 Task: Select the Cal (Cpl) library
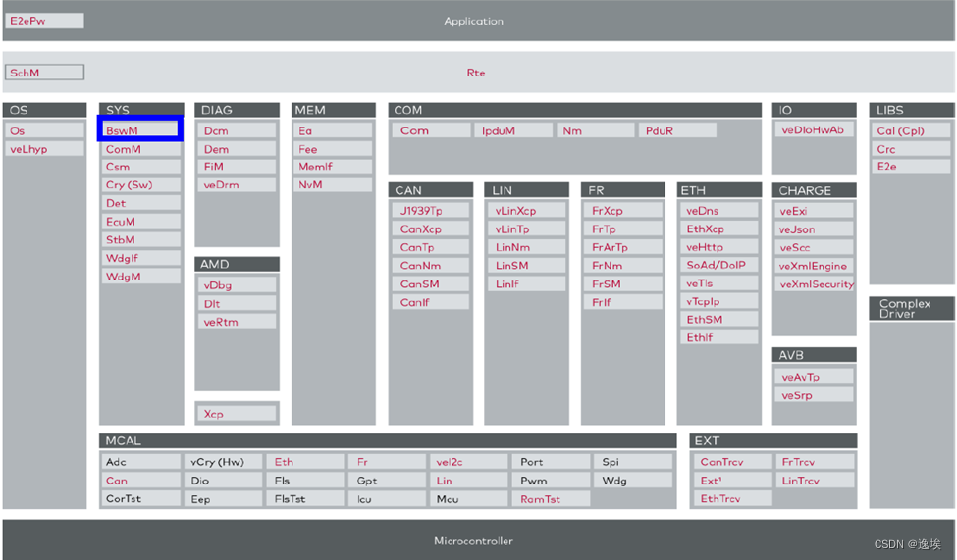click(x=911, y=130)
